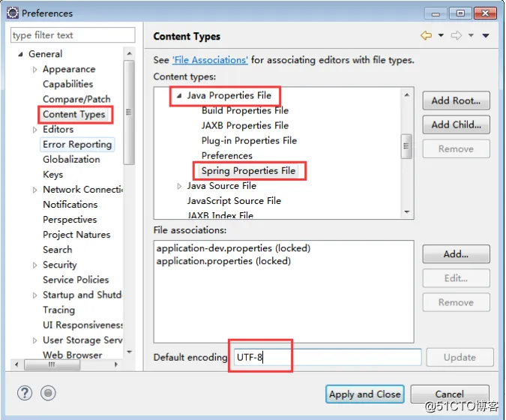Image resolution: width=506 pixels, height=420 pixels.
Task: Open the view menu triangle in header
Action: click(486, 35)
